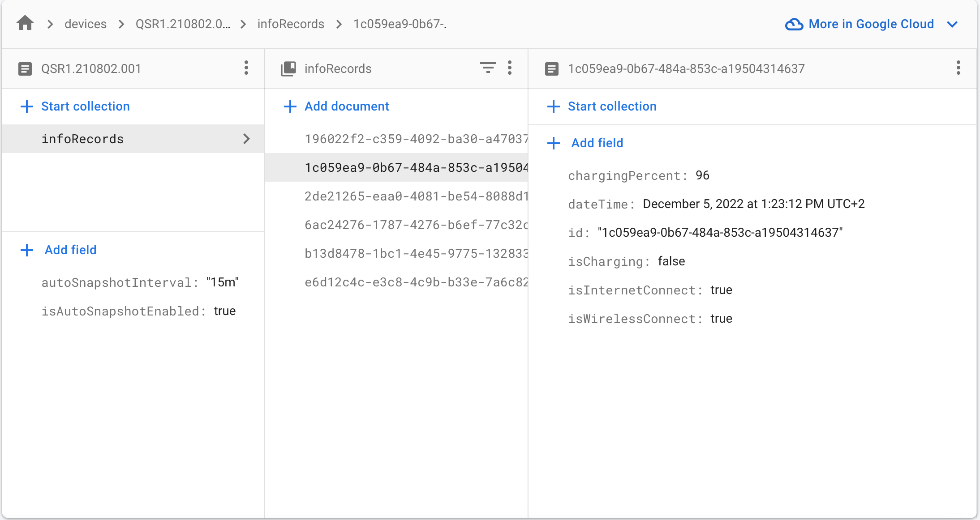The width and height of the screenshot is (980, 520).
Task: Click Start collection in the left panel
Action: pos(85,106)
